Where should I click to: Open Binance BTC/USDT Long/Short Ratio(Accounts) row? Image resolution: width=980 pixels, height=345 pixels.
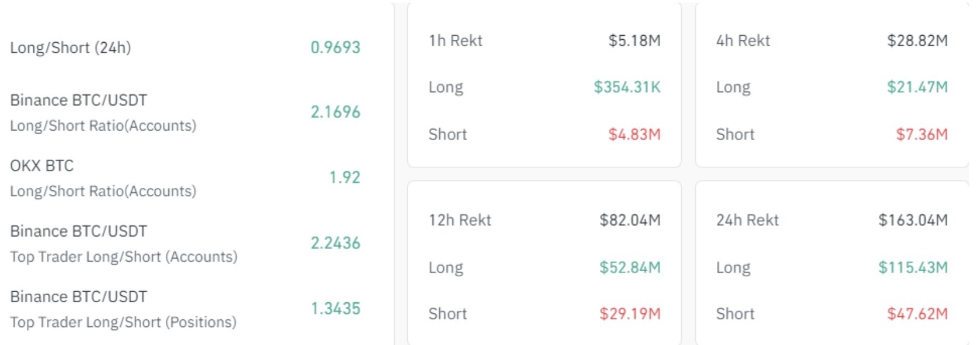tap(103, 112)
